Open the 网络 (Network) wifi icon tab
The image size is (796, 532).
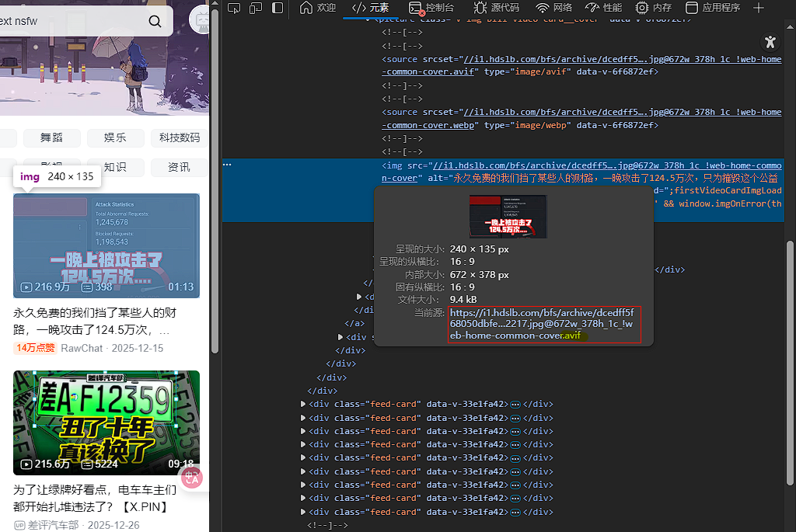(553, 8)
